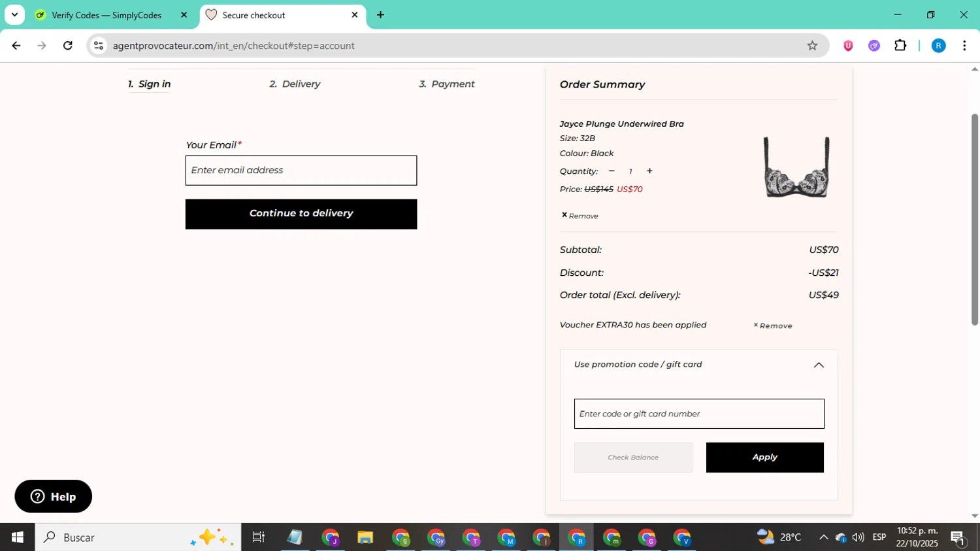Click the Size: 32B text
Image resolution: width=980 pixels, height=551 pixels.
coord(578,139)
